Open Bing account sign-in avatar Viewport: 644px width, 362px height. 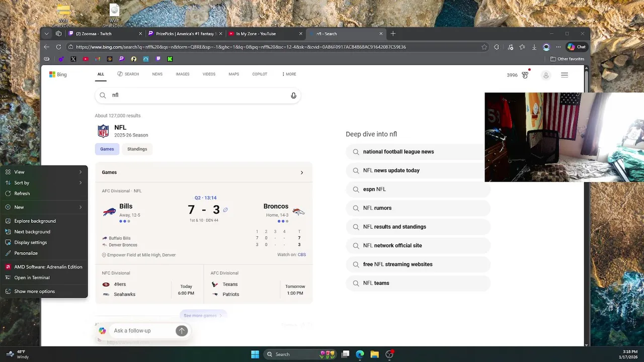click(x=546, y=75)
